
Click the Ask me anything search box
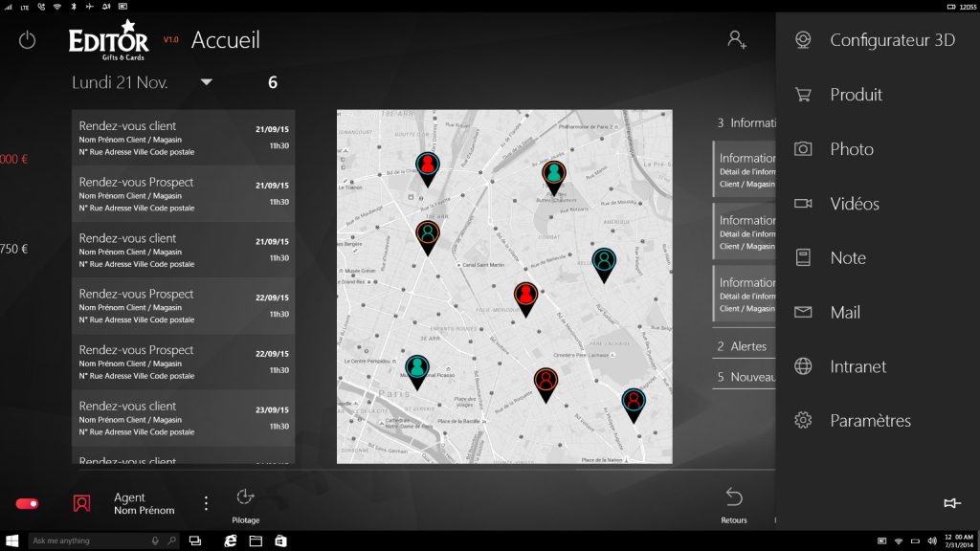point(91,540)
